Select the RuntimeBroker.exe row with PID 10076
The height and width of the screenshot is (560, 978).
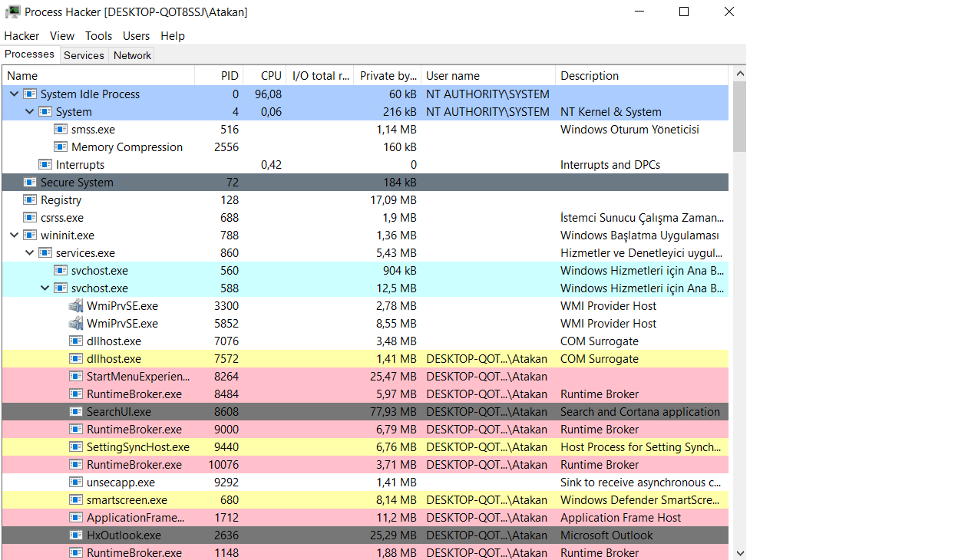(365, 465)
